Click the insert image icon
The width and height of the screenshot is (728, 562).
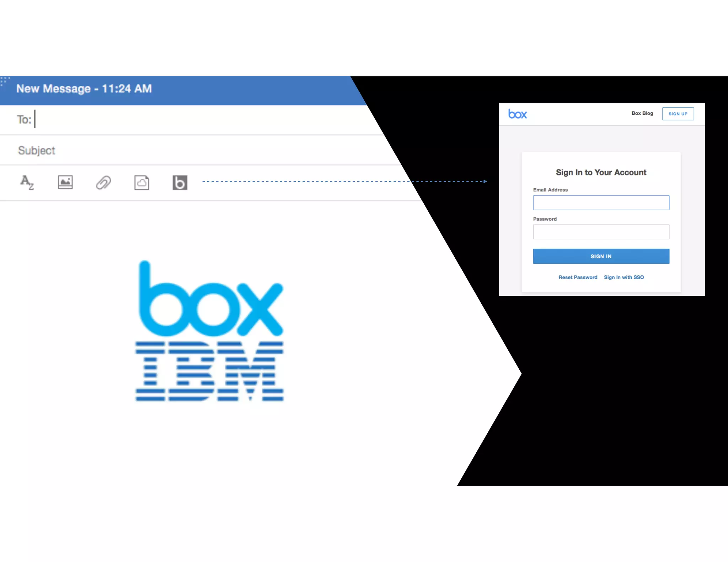pyautogui.click(x=65, y=183)
